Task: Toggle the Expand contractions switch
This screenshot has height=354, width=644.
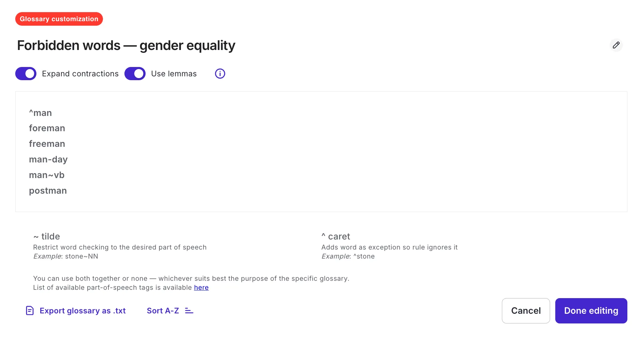Action: 26,74
